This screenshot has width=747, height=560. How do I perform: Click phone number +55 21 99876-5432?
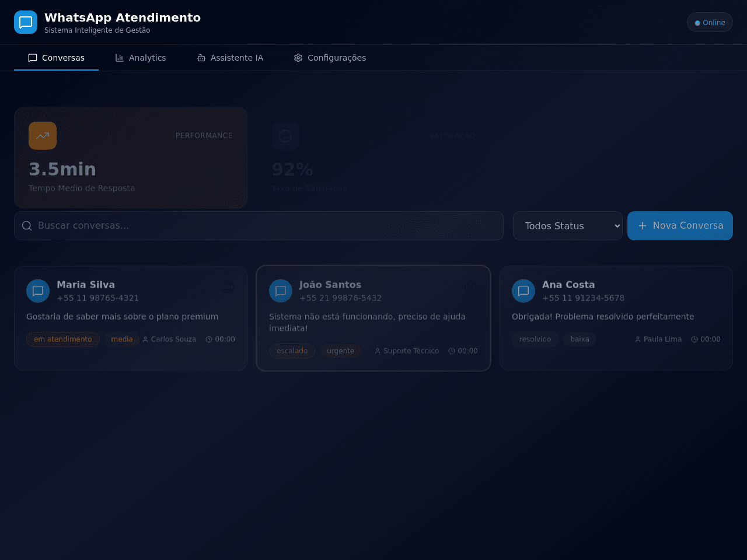[341, 298]
